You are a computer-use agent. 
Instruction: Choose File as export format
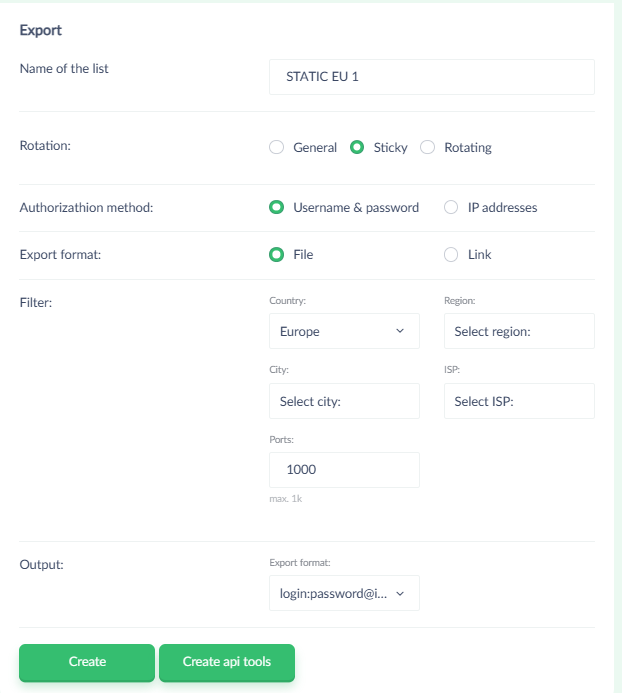[x=277, y=255]
